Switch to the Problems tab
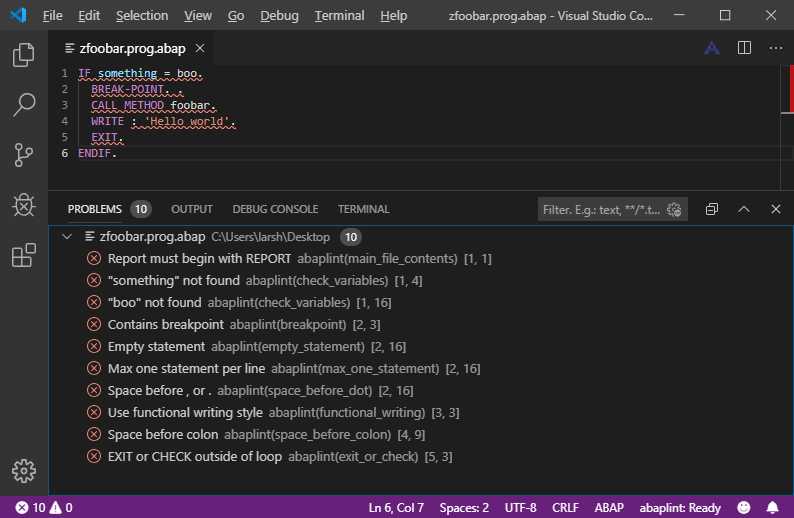The image size is (794, 518). click(95, 209)
